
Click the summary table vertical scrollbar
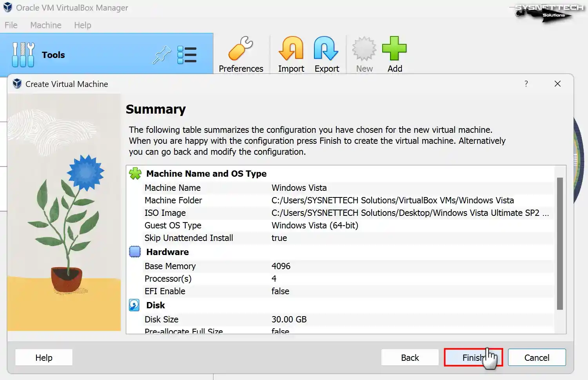[560, 243]
